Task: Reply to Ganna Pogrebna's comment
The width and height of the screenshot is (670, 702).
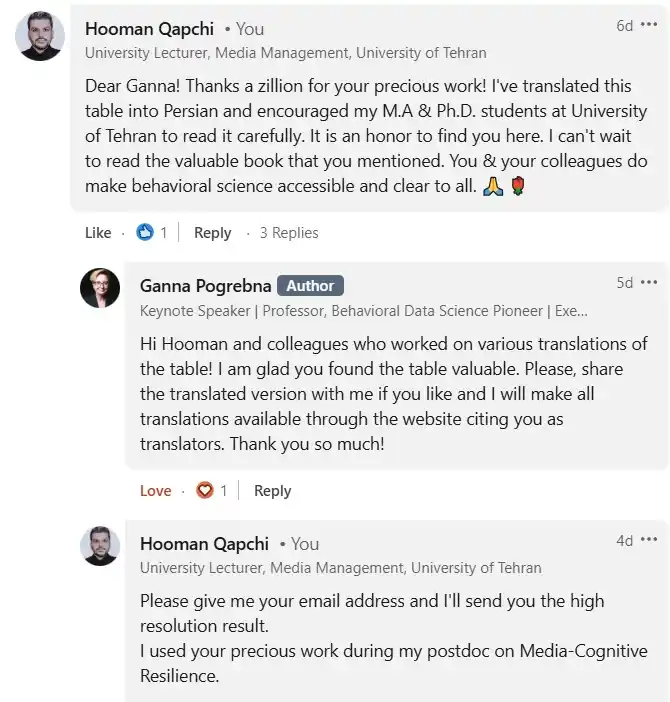Action: (273, 491)
